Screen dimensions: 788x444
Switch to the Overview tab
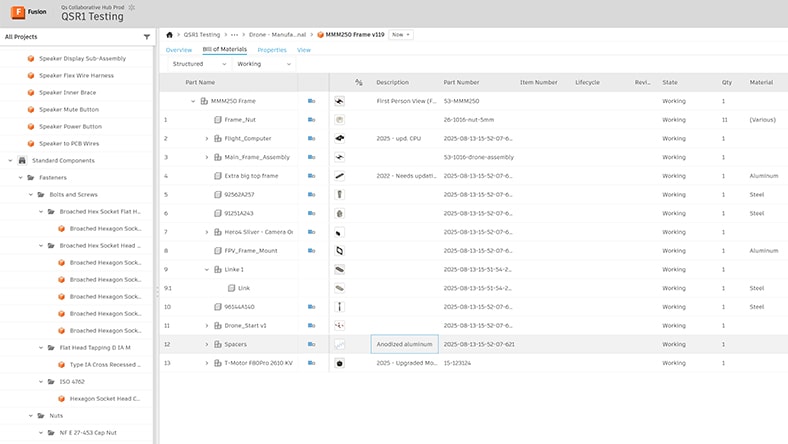pos(179,49)
